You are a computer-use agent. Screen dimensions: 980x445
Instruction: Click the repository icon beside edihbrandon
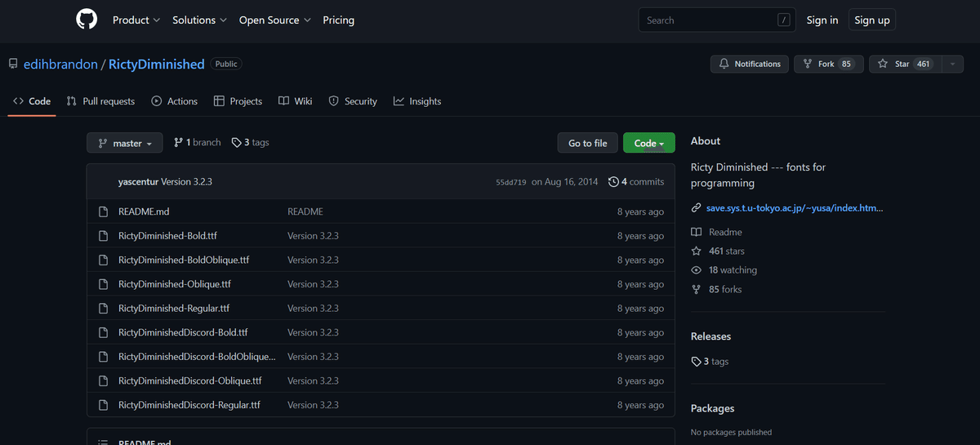click(x=13, y=64)
